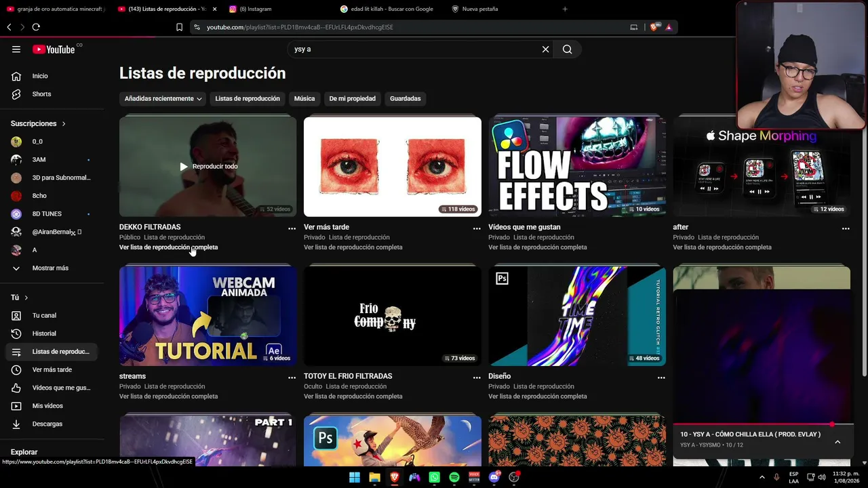Open more actions for Videos que me gustan playlist
Screen dimensions: 868x488
click(661, 228)
